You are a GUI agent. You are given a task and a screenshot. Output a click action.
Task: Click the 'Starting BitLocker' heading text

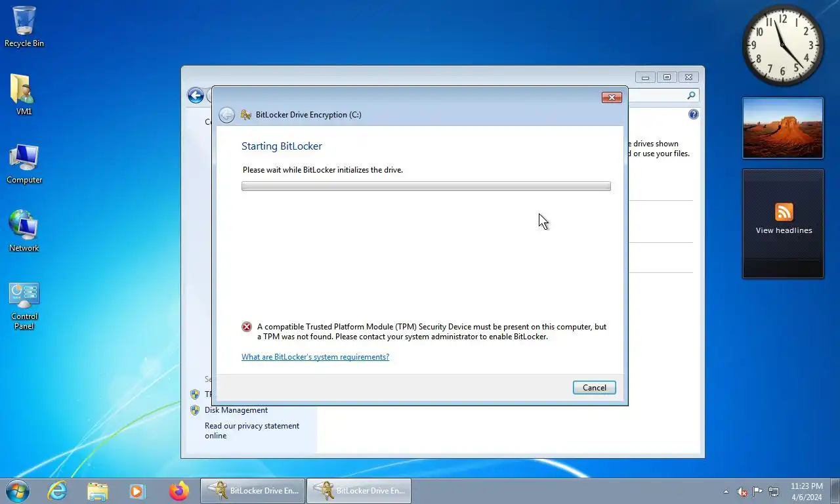click(x=282, y=146)
